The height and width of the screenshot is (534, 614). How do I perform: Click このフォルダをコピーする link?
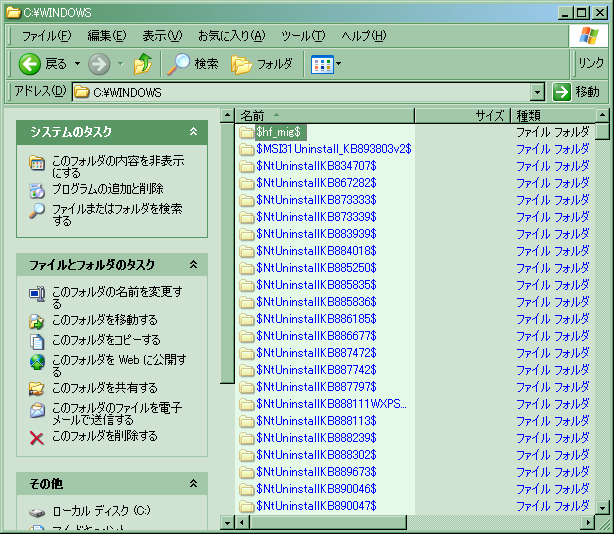pyautogui.click(x=106, y=340)
